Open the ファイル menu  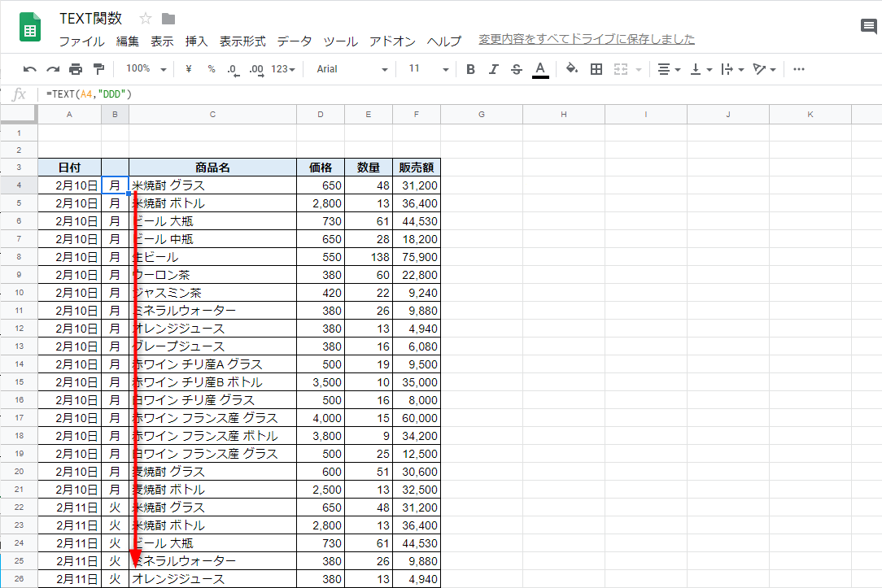coord(81,41)
